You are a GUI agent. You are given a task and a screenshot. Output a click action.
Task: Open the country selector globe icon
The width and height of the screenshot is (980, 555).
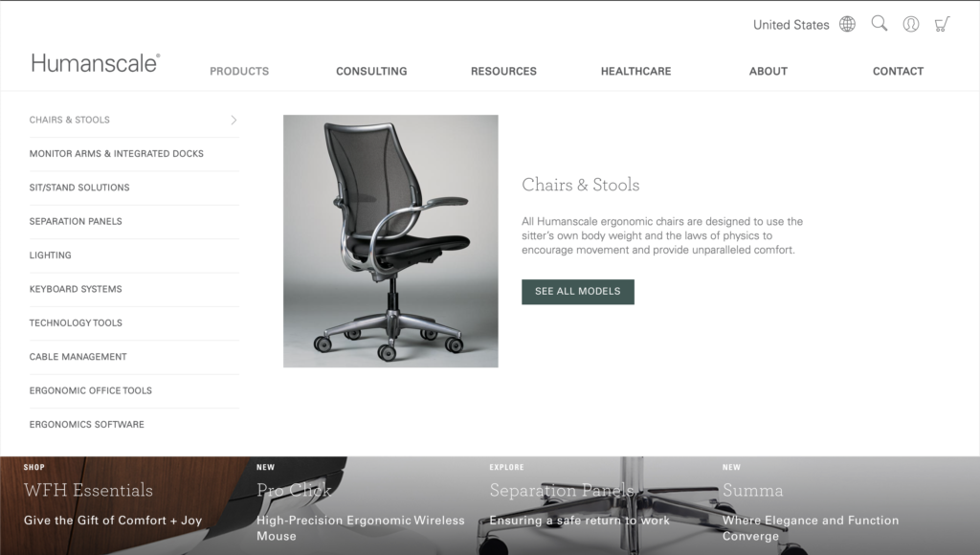847,24
